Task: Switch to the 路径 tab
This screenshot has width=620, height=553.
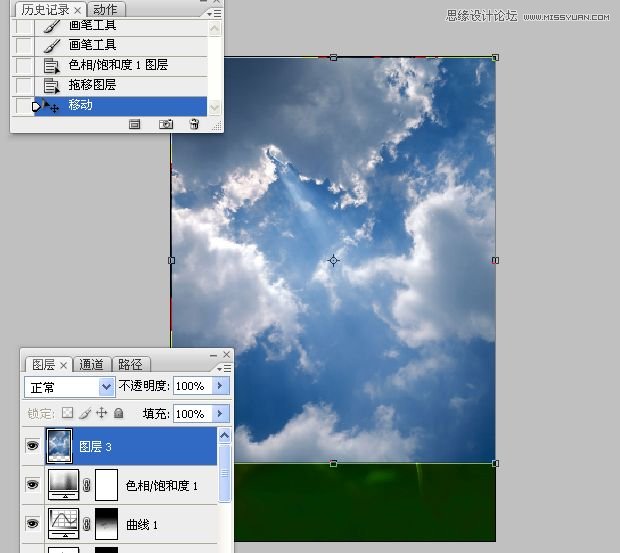Action: pyautogui.click(x=130, y=364)
